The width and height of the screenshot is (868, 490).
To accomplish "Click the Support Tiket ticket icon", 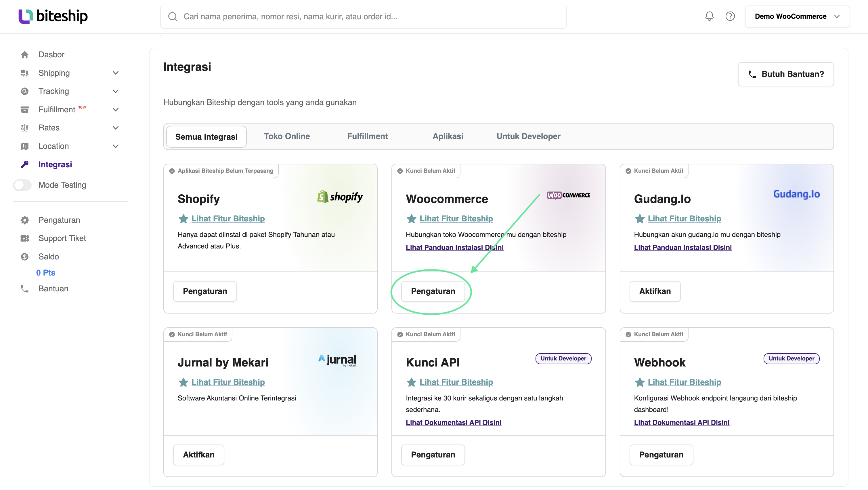I will [x=25, y=238].
